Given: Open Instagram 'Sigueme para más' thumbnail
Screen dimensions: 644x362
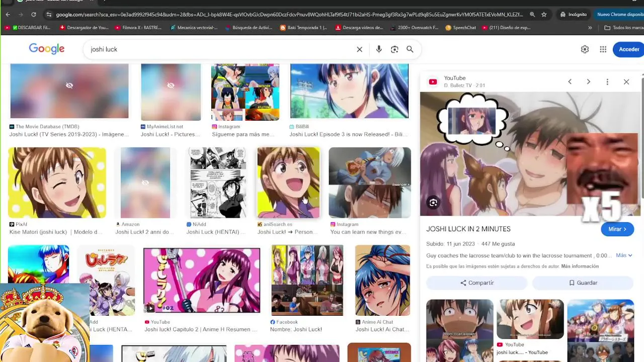Looking at the screenshot, I should (x=245, y=92).
